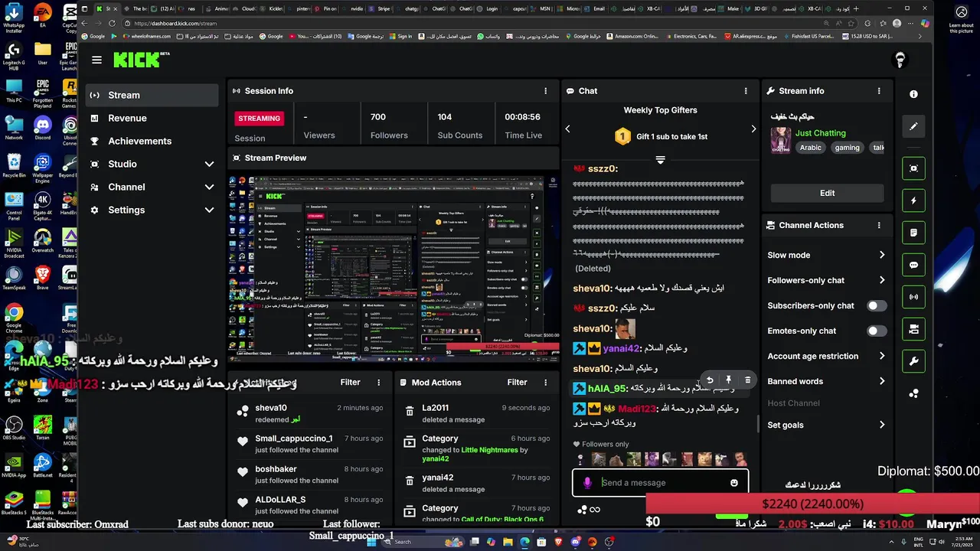This screenshot has height=551, width=980.
Task: Click the lightning bolt icon in right dock
Action: click(x=913, y=201)
